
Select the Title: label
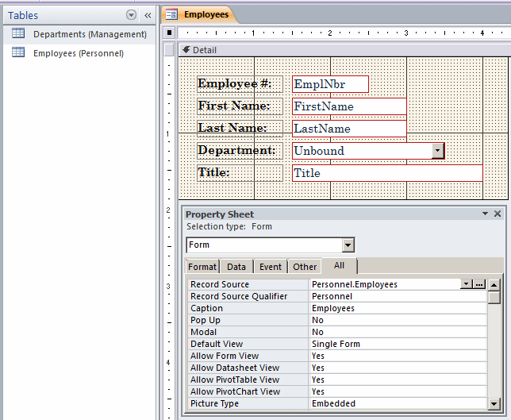pos(240,173)
